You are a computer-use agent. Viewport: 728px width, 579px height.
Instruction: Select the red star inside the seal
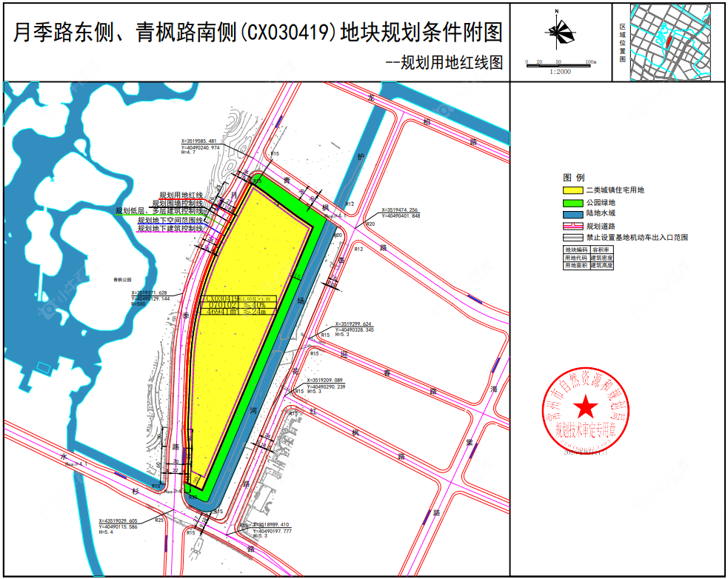pos(585,405)
